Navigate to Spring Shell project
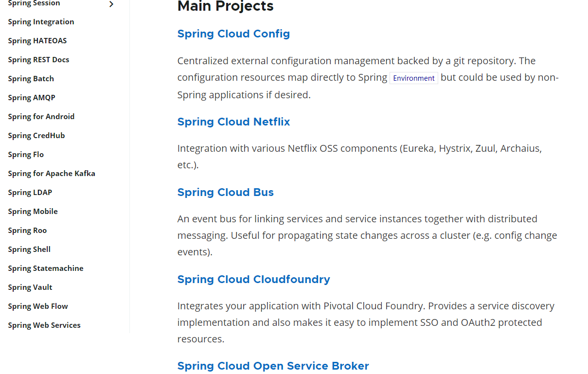The height and width of the screenshot is (374, 588). pyautogui.click(x=30, y=249)
